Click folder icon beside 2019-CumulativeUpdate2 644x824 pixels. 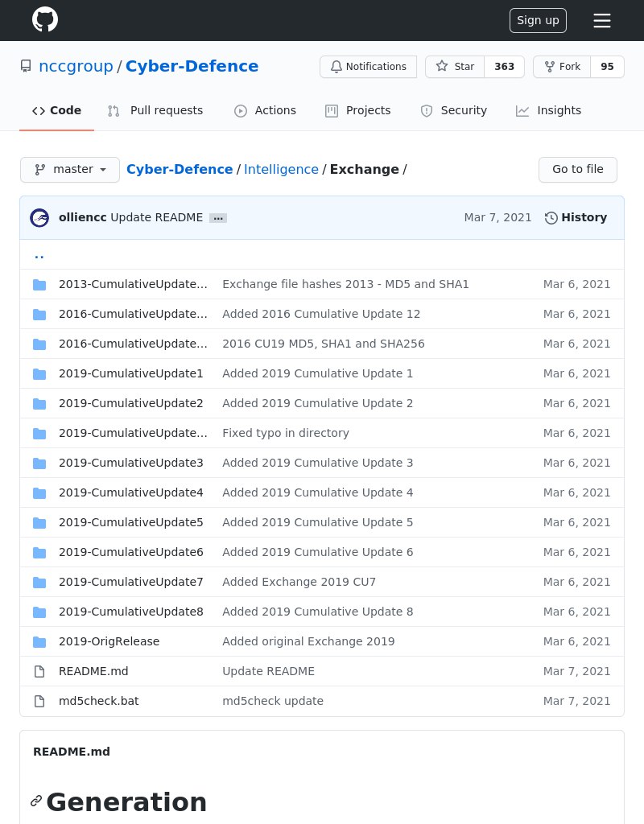tap(39, 404)
